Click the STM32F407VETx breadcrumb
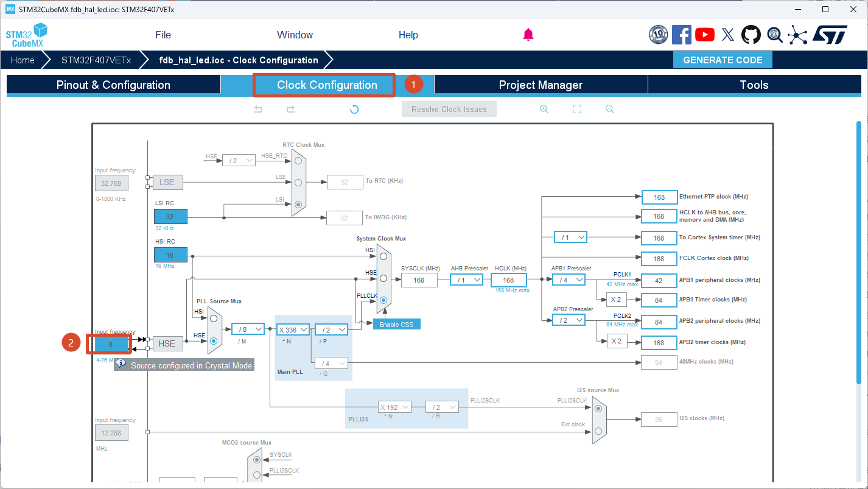 [x=96, y=60]
